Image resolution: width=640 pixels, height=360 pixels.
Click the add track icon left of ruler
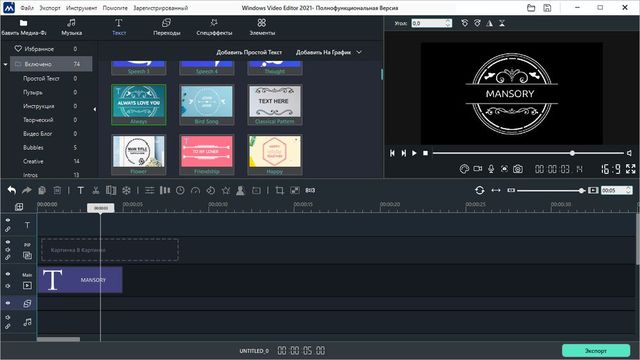[x=19, y=207]
